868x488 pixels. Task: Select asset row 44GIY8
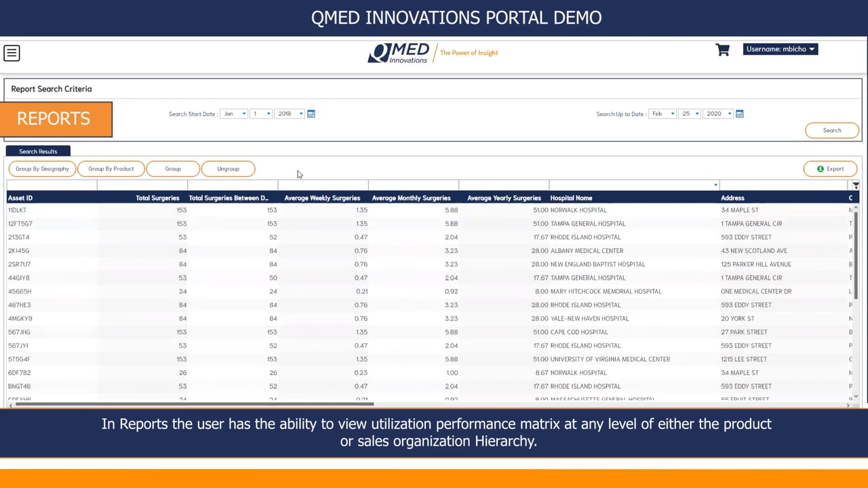tap(430, 278)
